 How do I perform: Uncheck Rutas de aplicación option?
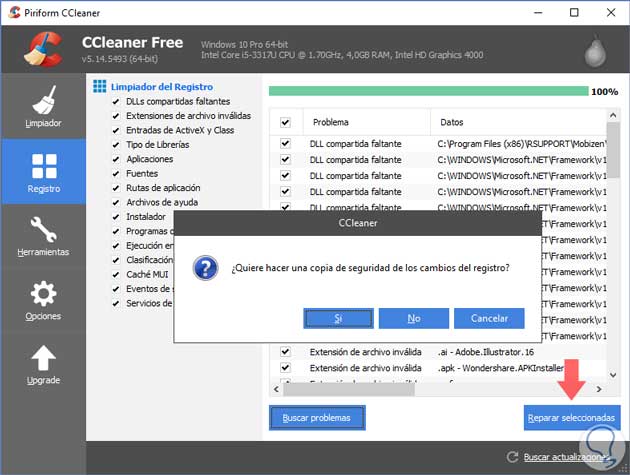[116, 188]
